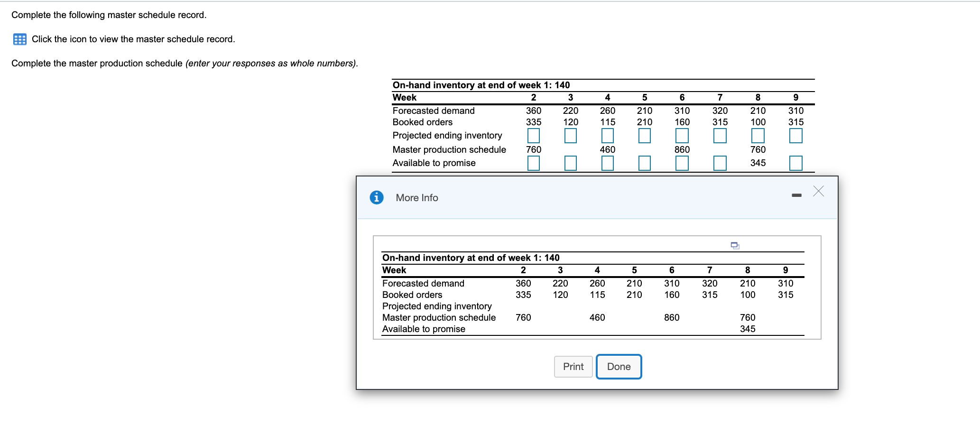Click 'Available to promise' label in the top table
The image size is (980, 426).
tap(434, 163)
